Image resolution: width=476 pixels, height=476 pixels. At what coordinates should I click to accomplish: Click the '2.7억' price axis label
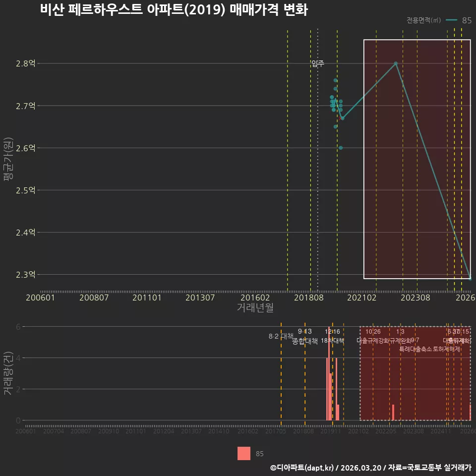coord(25,106)
